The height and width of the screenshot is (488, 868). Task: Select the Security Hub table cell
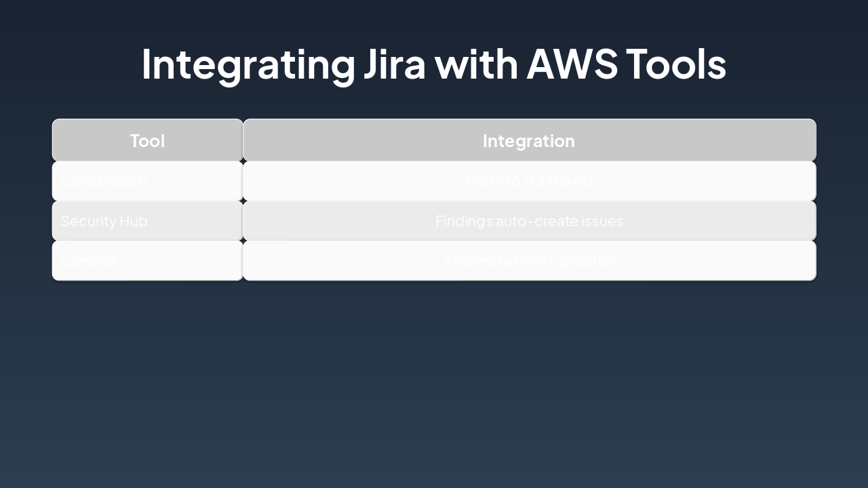(147, 221)
